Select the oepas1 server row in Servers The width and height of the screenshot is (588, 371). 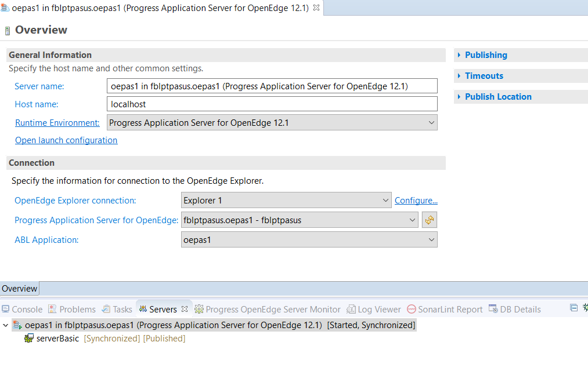pyautogui.click(x=214, y=325)
